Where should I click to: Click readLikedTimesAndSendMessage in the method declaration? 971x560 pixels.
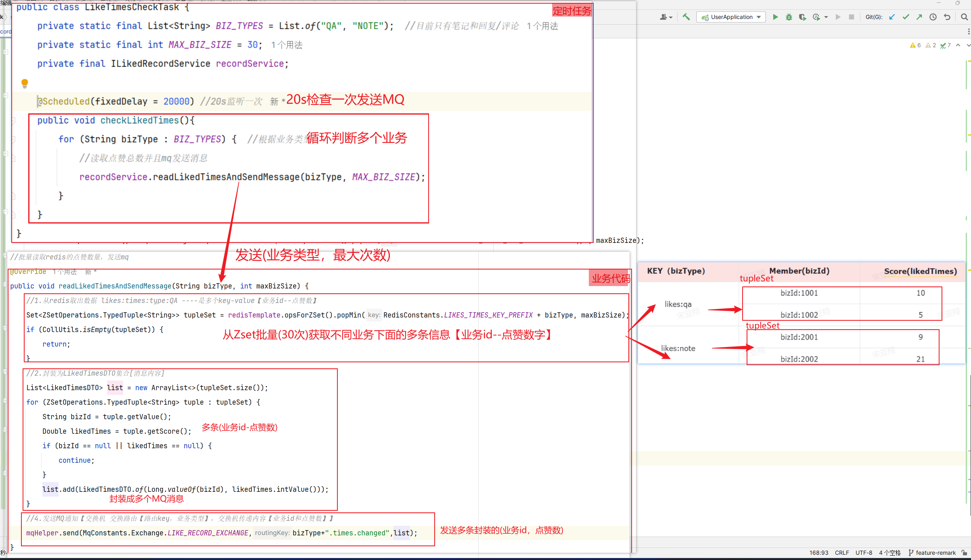point(115,286)
